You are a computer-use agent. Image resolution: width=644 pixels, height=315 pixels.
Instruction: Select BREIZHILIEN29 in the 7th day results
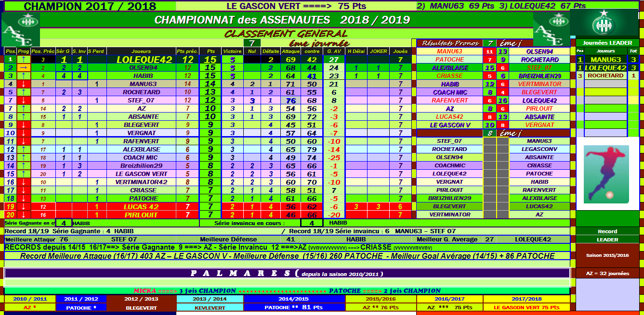click(x=540, y=76)
